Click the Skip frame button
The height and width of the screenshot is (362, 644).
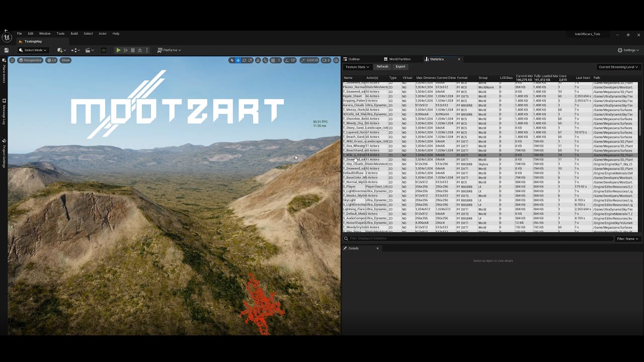[126, 50]
